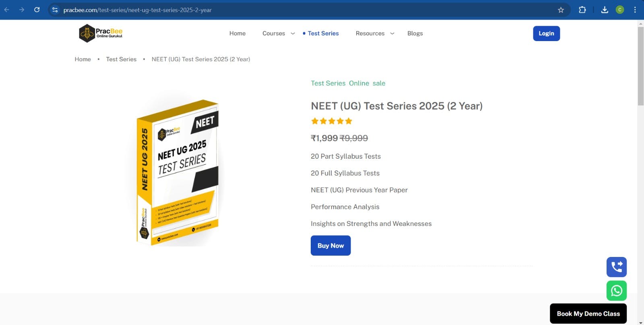The height and width of the screenshot is (325, 644).
Task: Click the blue phone call icon
Action: [x=617, y=267]
